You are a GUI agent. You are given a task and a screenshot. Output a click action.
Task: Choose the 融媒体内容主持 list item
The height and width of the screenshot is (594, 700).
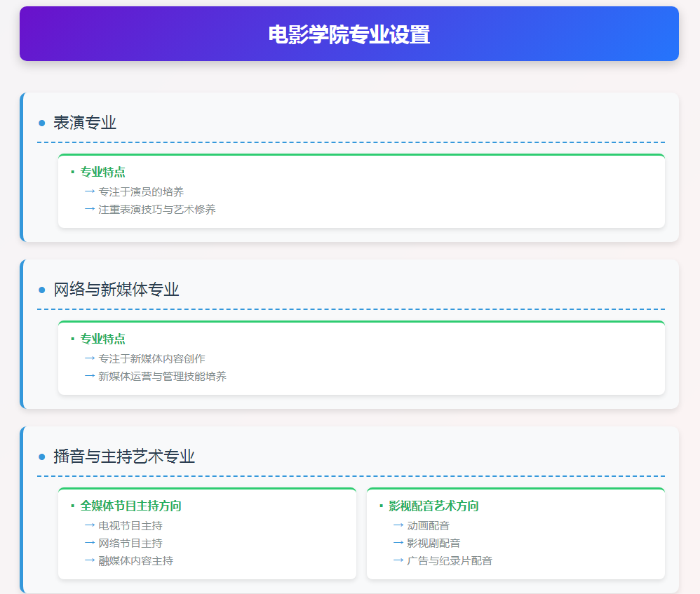pyautogui.click(x=135, y=561)
